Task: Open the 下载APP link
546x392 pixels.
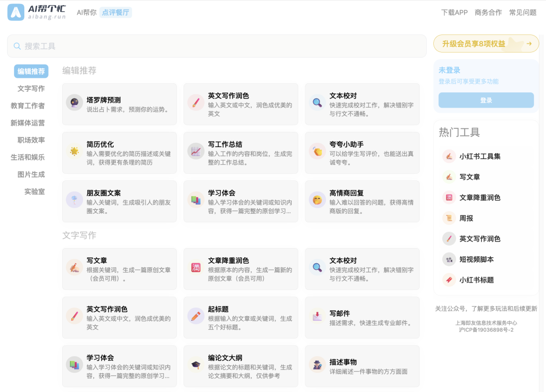Action: tap(454, 13)
